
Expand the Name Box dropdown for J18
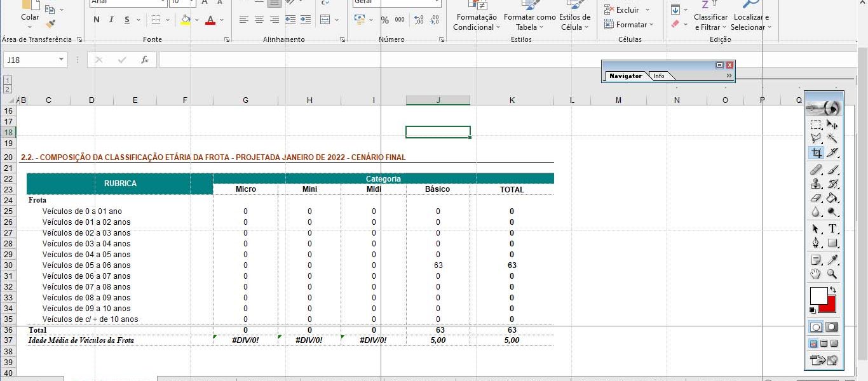pyautogui.click(x=62, y=60)
